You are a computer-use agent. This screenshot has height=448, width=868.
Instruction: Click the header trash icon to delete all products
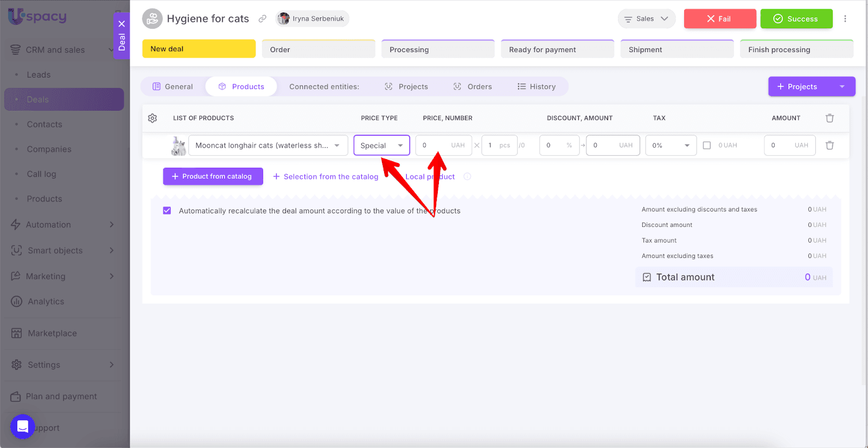tap(829, 118)
